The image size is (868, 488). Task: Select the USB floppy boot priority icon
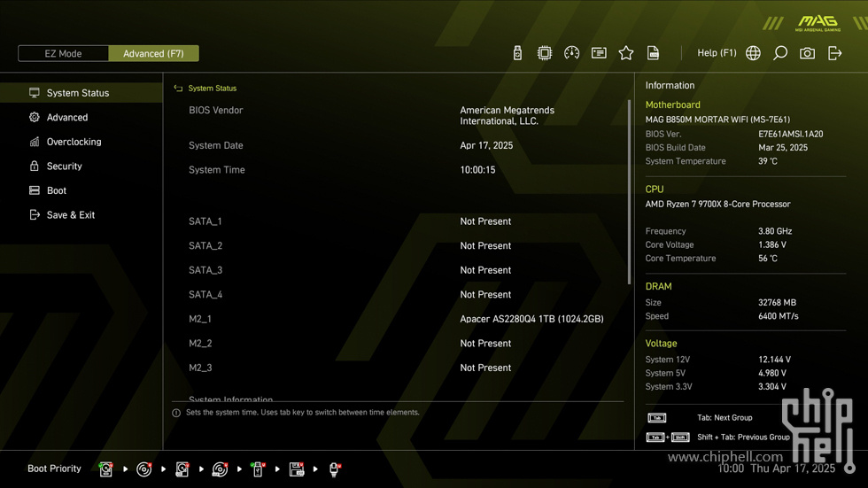click(x=297, y=469)
